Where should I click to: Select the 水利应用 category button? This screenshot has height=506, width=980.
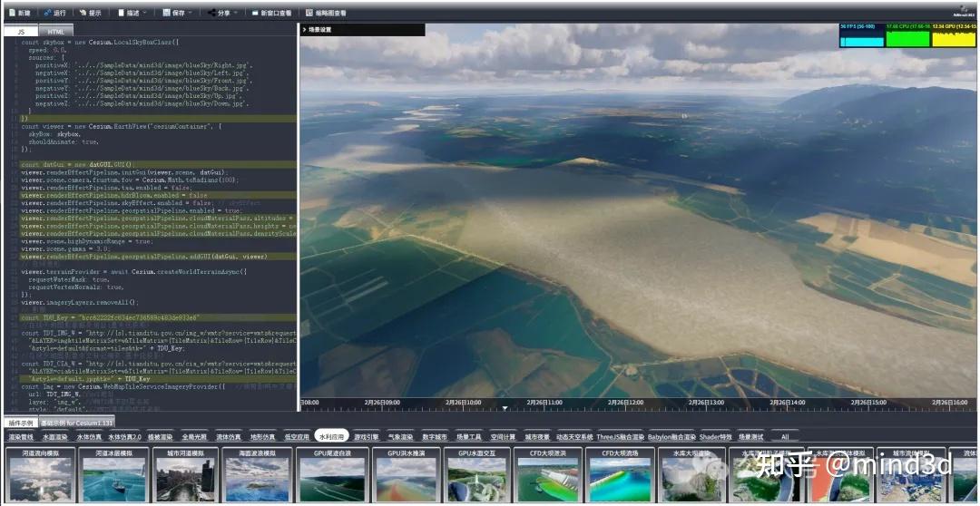331,437
